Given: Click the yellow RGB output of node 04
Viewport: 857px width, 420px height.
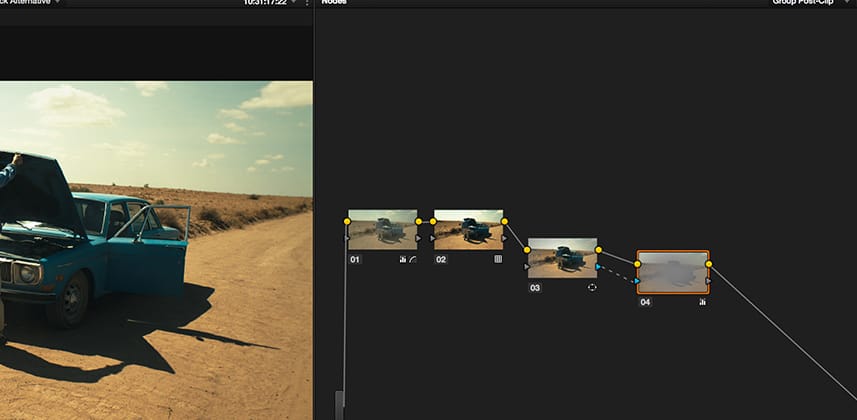Looking at the screenshot, I should point(709,264).
